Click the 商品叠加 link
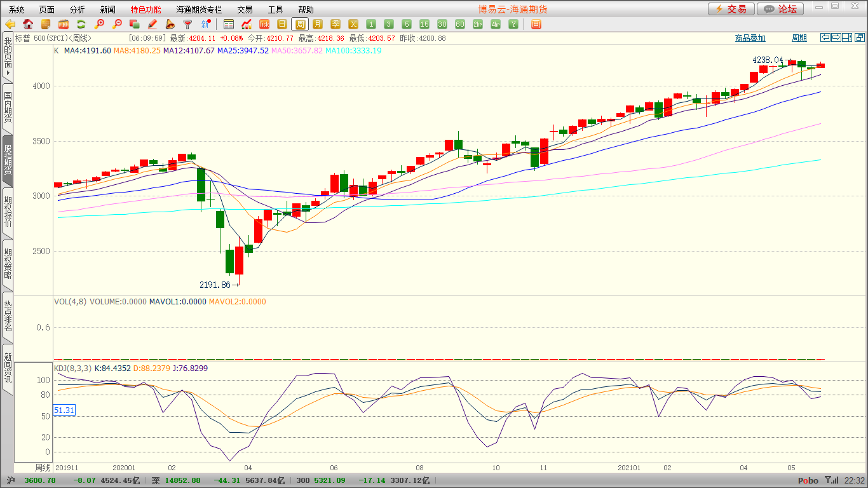The height and width of the screenshot is (488, 868). click(x=750, y=38)
